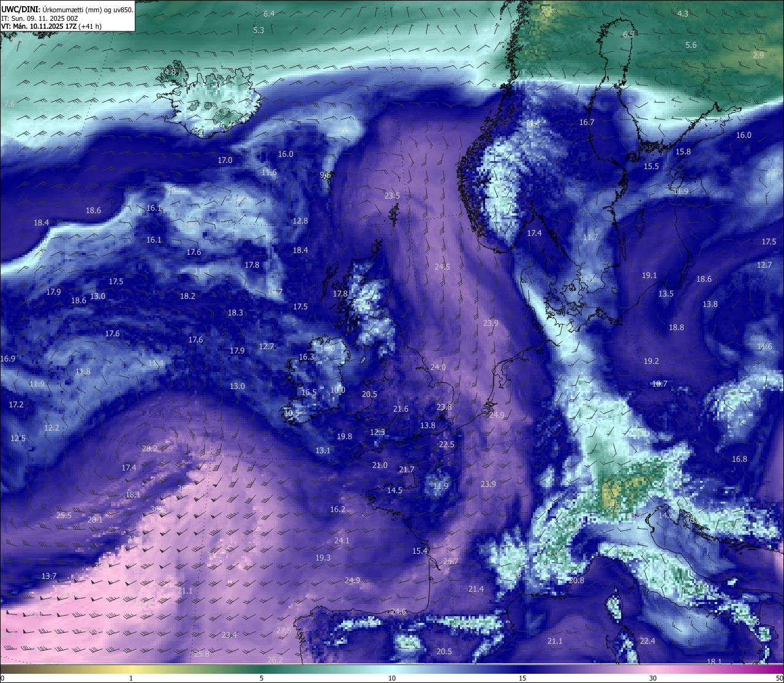Screen dimensions: 784x683
Task: Click the 21.6 value over England
Action: click(401, 409)
